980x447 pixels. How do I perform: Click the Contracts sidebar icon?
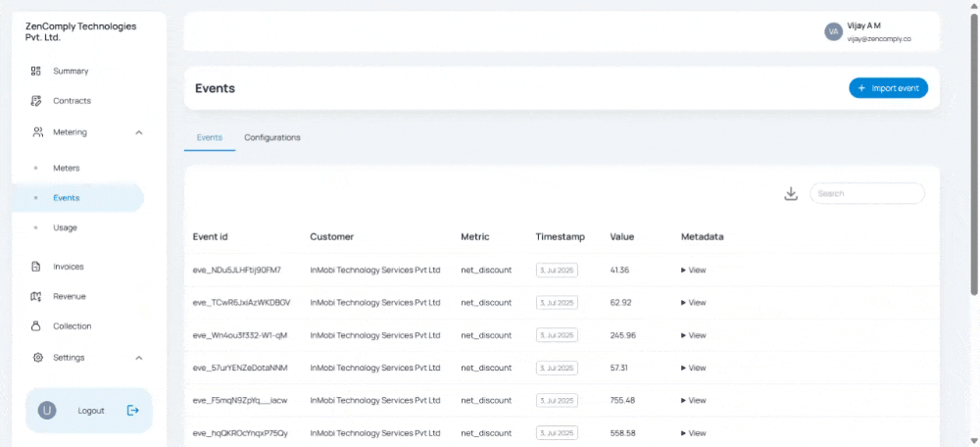pyautogui.click(x=36, y=101)
